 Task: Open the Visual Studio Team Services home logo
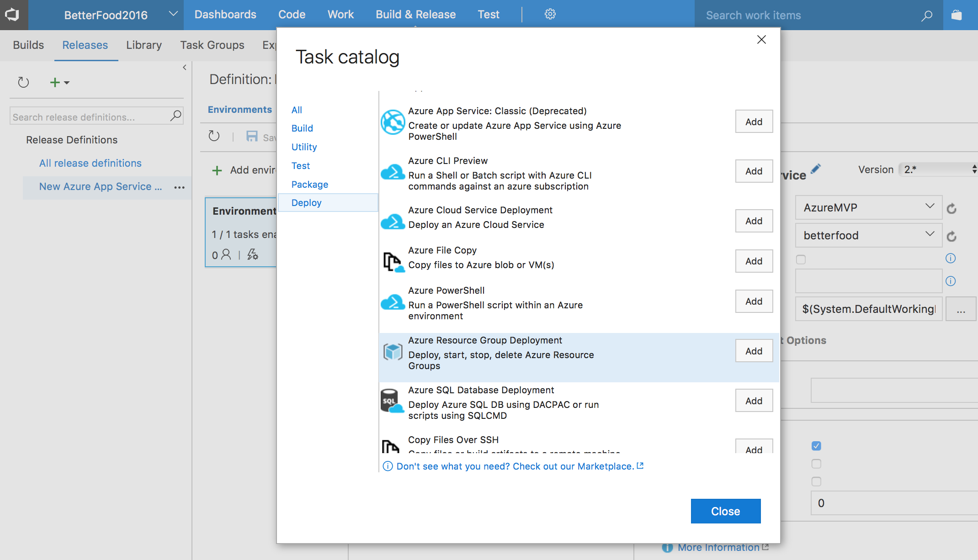click(x=12, y=15)
